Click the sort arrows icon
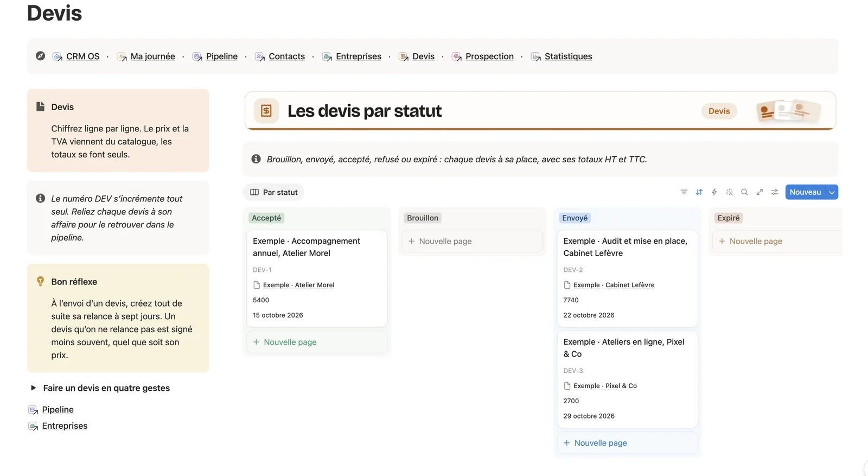This screenshot has height=476, width=868. [699, 192]
